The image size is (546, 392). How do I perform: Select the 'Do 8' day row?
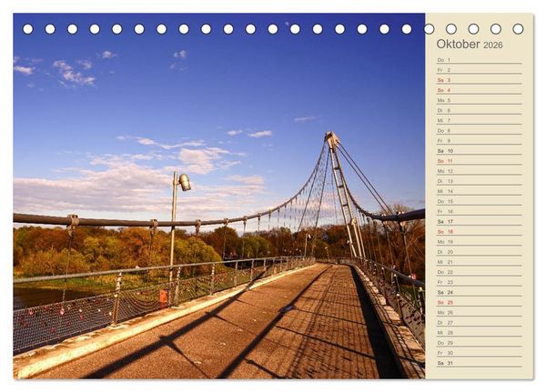480,131
